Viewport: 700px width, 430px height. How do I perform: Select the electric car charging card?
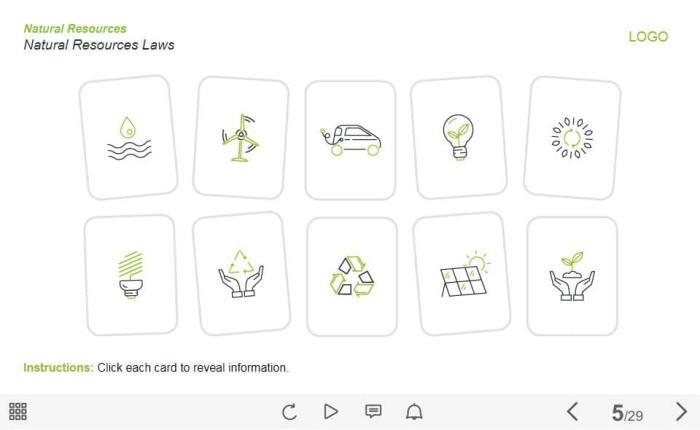[350, 140]
